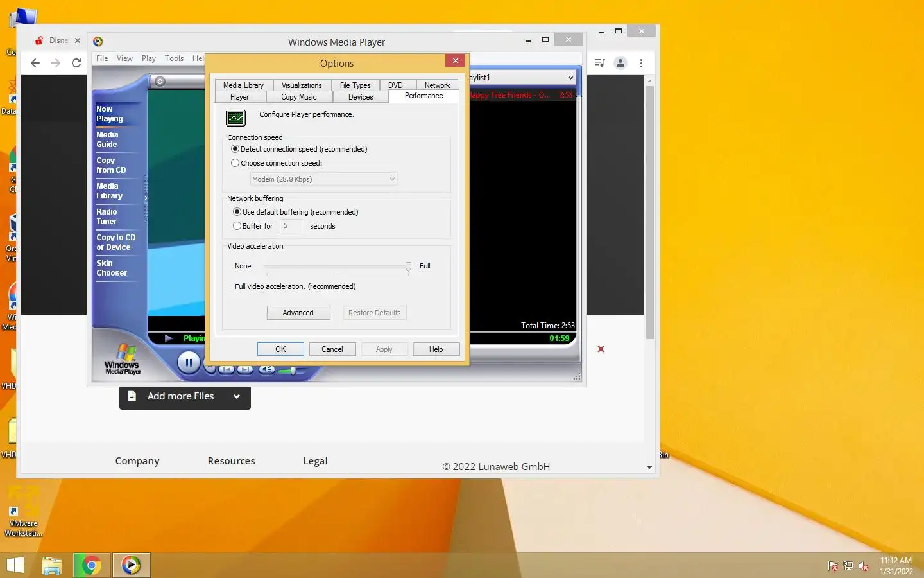Click Cancel in Options dialog
Viewport: 924px width, 578px height.
pyautogui.click(x=332, y=349)
